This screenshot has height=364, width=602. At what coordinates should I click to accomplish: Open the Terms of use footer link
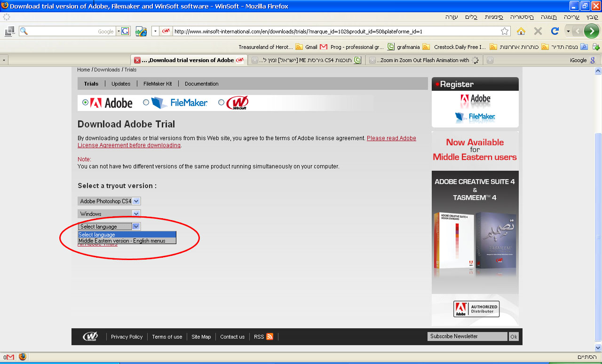pyautogui.click(x=167, y=337)
